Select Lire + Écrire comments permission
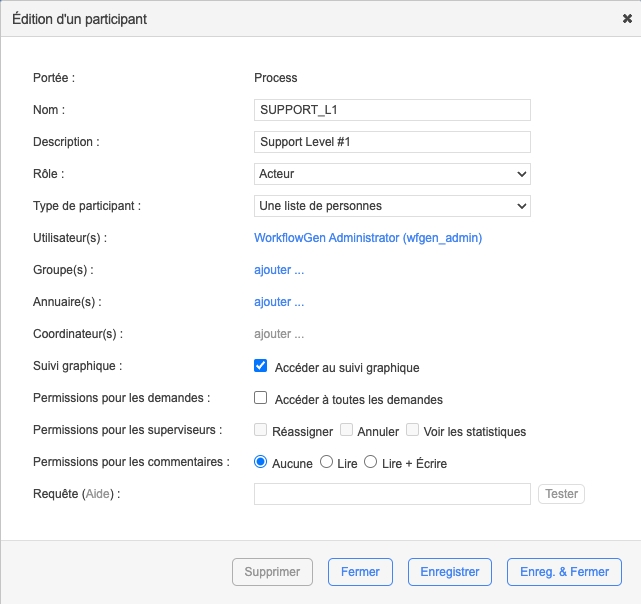 pyautogui.click(x=370, y=462)
